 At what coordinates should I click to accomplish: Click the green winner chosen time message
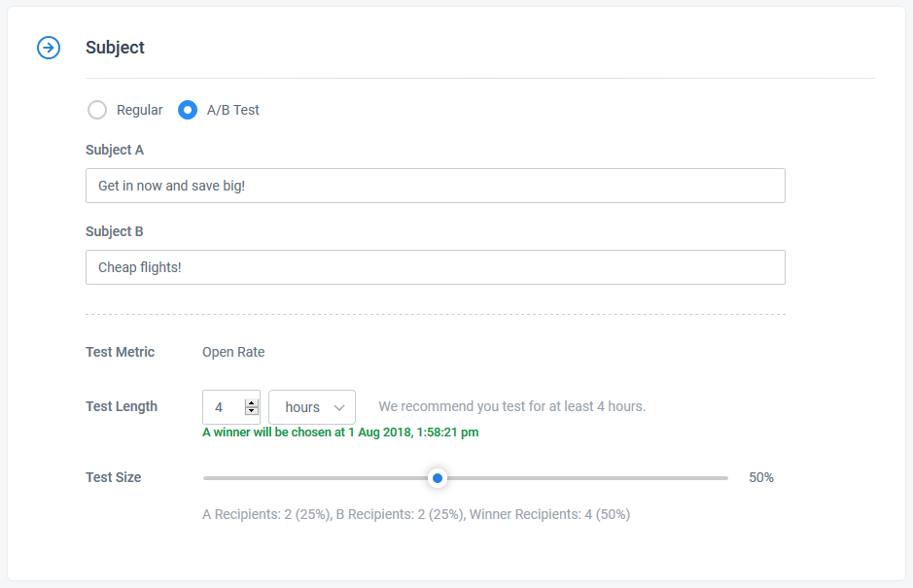340,432
